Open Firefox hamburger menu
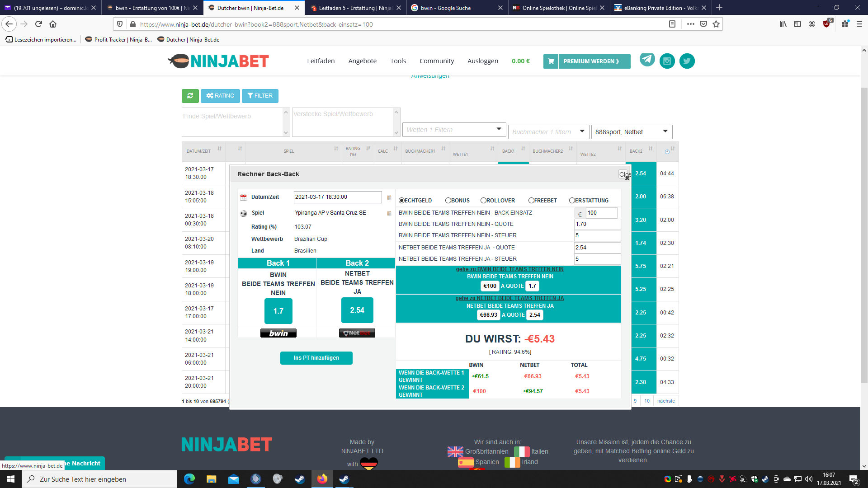The height and width of the screenshot is (488, 868). 859,24
